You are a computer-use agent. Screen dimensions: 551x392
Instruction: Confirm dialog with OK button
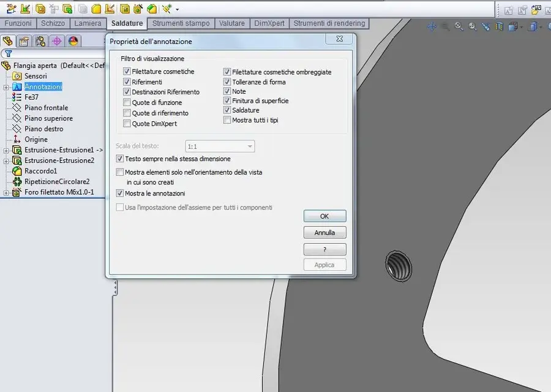coord(324,216)
